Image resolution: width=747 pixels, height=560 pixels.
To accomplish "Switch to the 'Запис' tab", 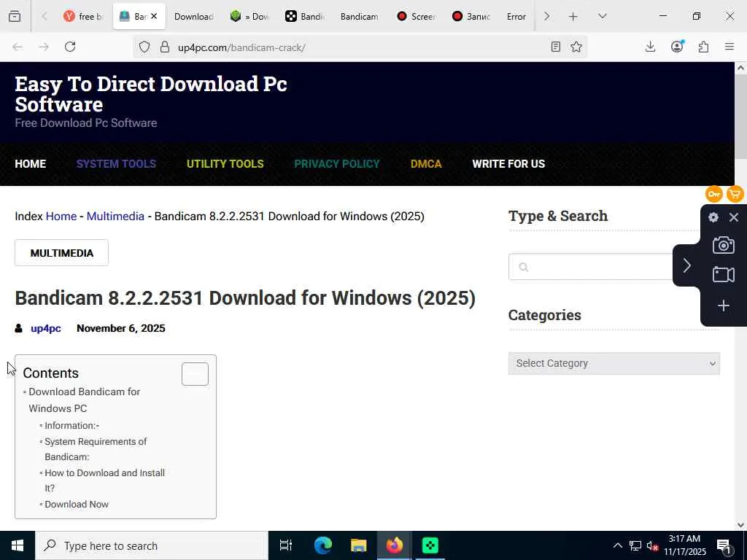I will click(x=471, y=17).
